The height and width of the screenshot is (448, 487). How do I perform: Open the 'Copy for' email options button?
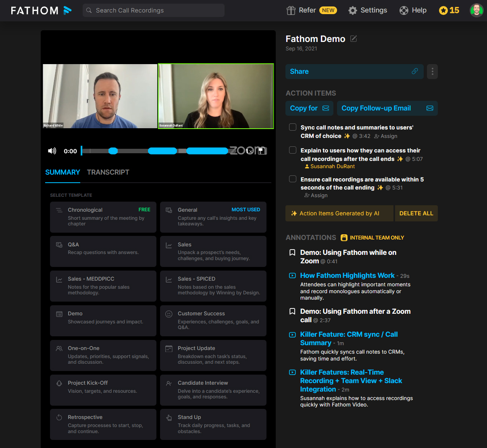pos(309,108)
